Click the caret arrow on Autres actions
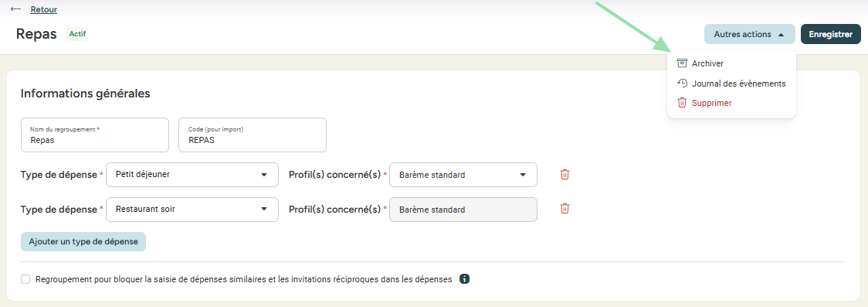This screenshot has width=868, height=307. point(781,34)
